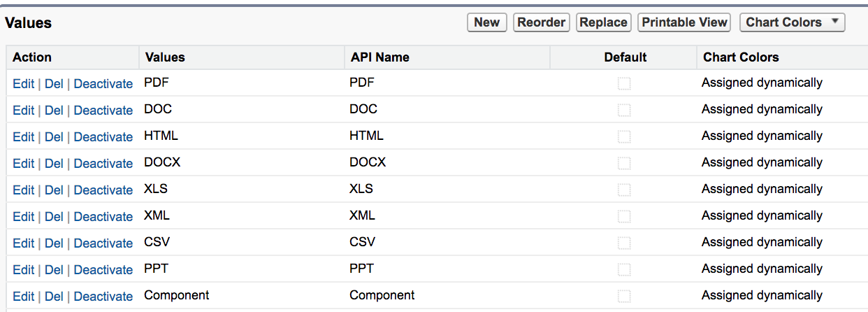Edit the DOCX value

pyautogui.click(x=23, y=164)
